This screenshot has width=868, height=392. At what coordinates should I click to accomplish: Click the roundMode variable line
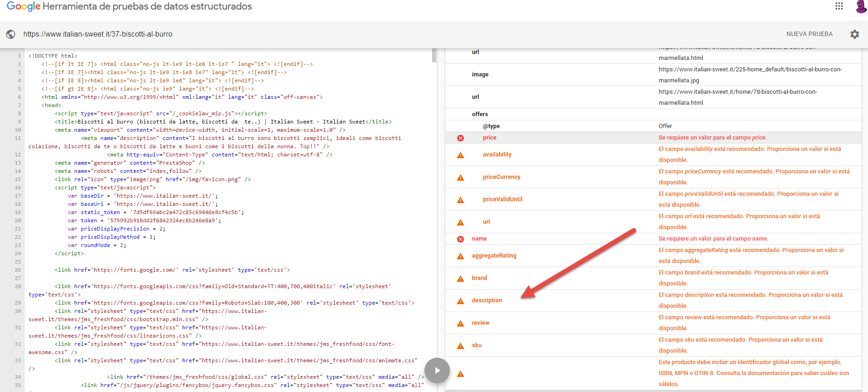click(97, 245)
